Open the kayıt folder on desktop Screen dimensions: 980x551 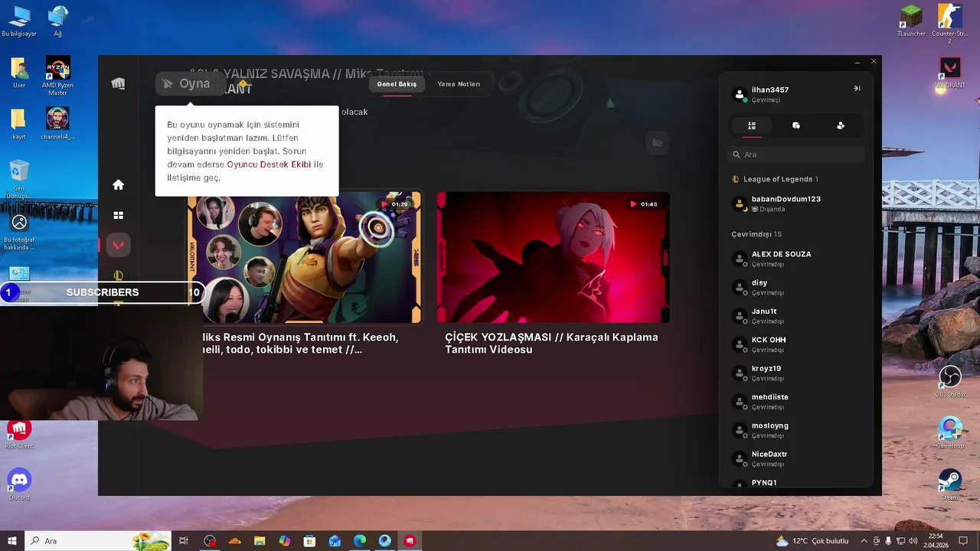pyautogui.click(x=19, y=125)
